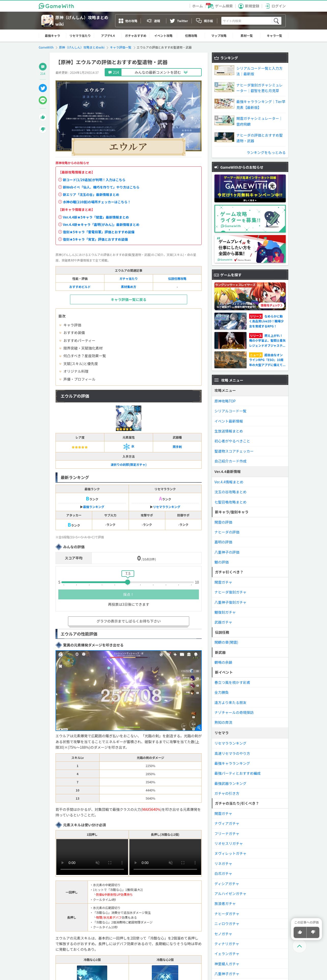327x980 pixels.
Task: Open the ガチャおすすめ nav tab
Action: [x=135, y=36]
